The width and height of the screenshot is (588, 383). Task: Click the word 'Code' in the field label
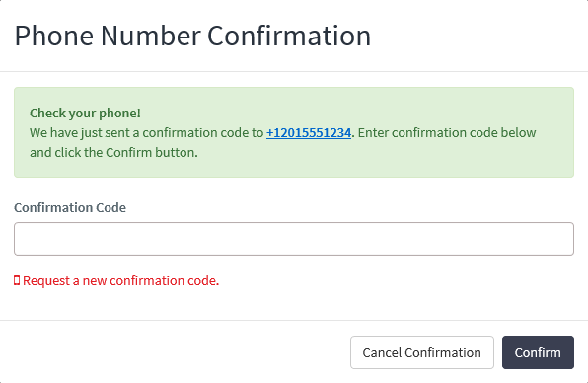click(x=111, y=207)
